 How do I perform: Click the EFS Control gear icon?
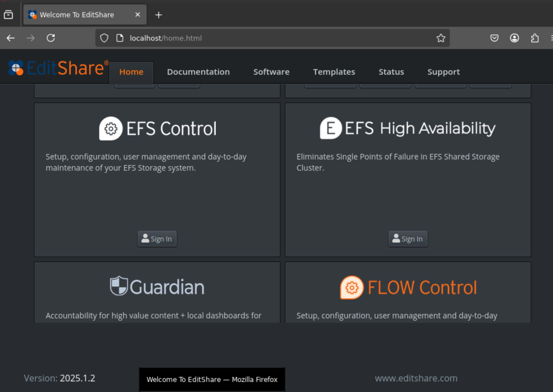point(111,129)
